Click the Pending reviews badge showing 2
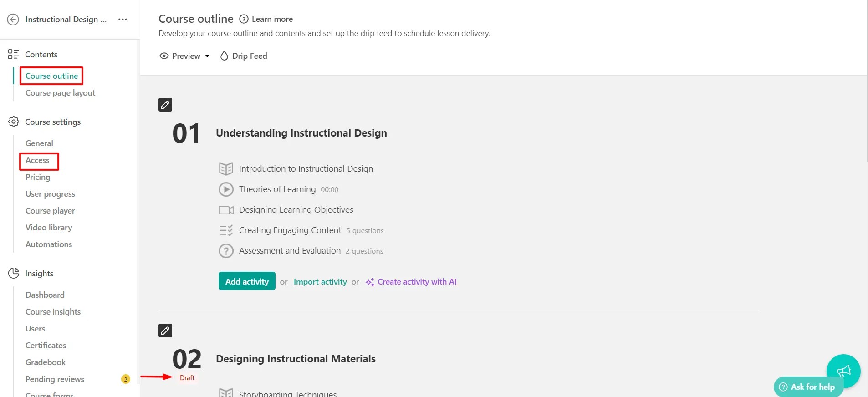This screenshot has height=397, width=868. coord(125,379)
